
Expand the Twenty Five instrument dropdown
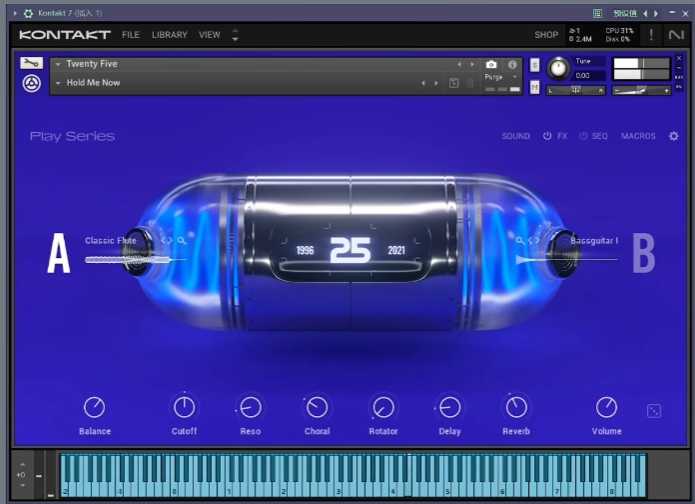pyautogui.click(x=58, y=64)
